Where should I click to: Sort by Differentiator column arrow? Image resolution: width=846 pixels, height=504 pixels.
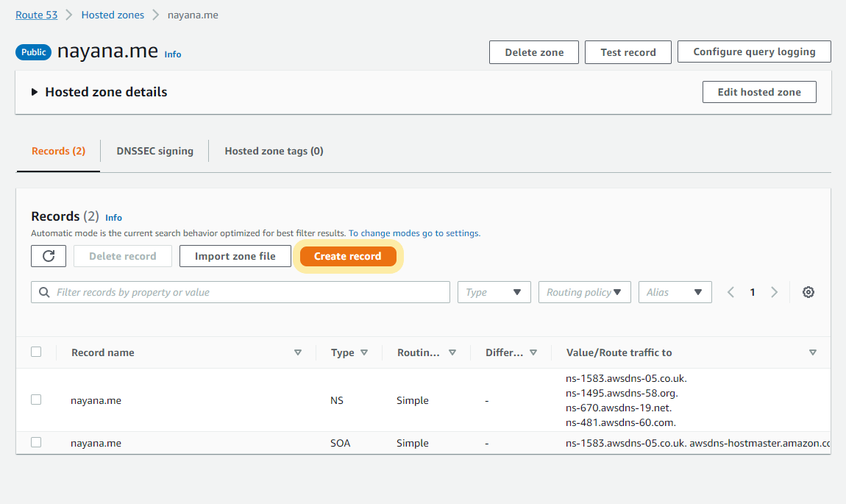click(533, 352)
